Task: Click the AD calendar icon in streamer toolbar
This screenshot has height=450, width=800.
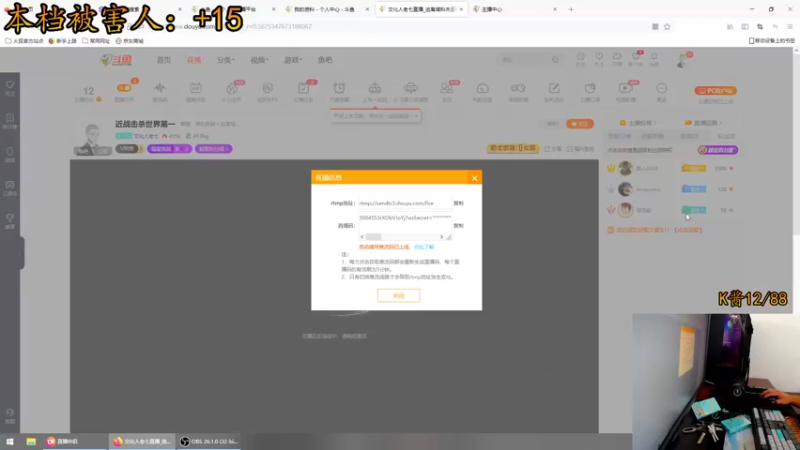Action: click(x=195, y=88)
